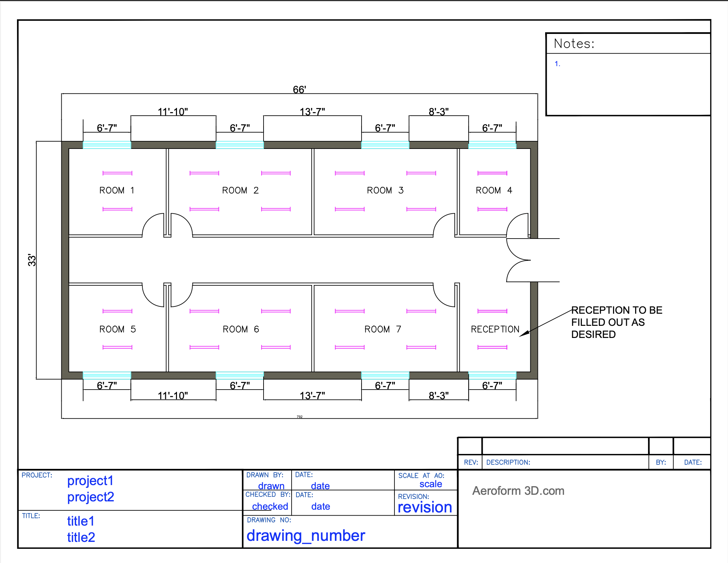
Task: Click the "REVISION:" label
Action: click(414, 496)
